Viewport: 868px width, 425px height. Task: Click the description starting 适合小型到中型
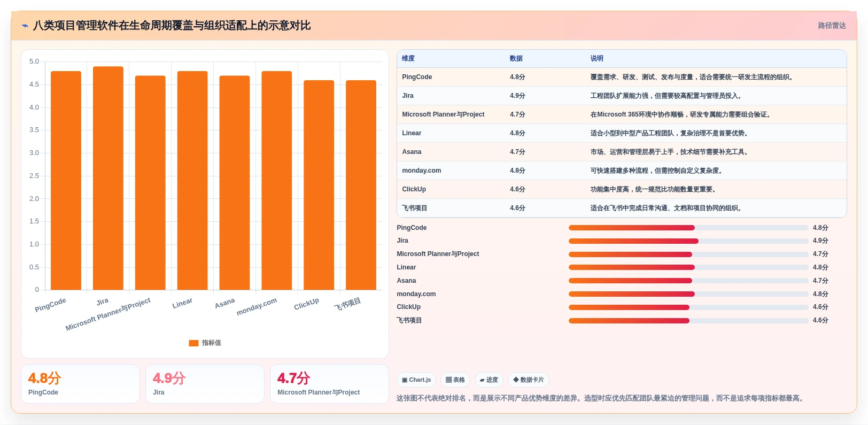tap(671, 133)
